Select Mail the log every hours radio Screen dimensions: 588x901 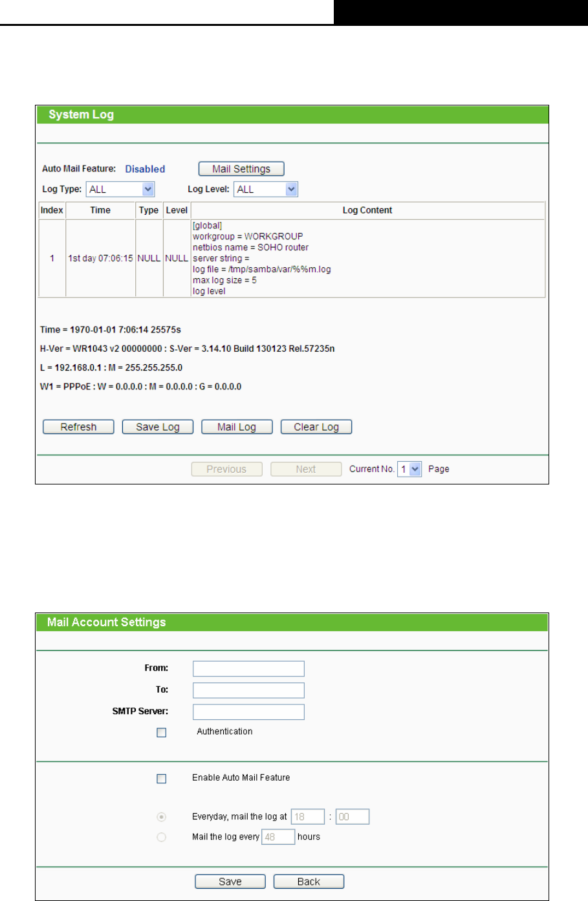162,837
